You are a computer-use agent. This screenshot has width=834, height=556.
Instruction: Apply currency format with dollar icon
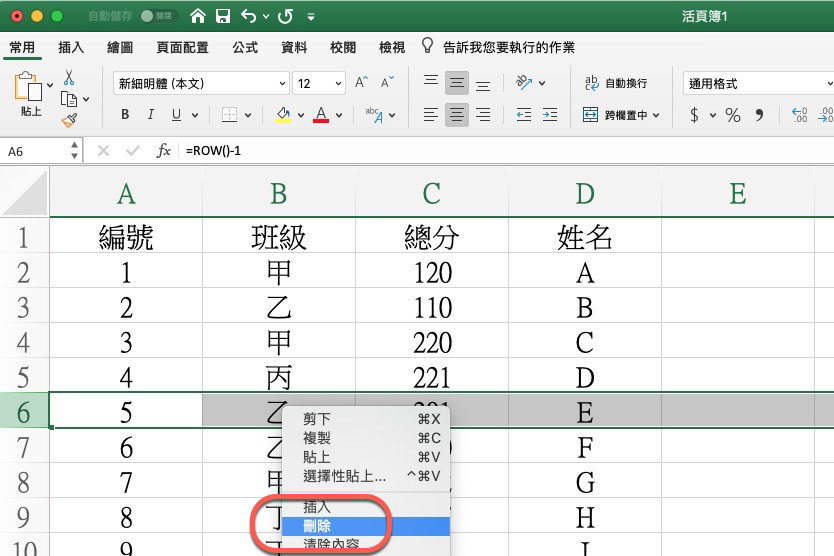point(694,115)
